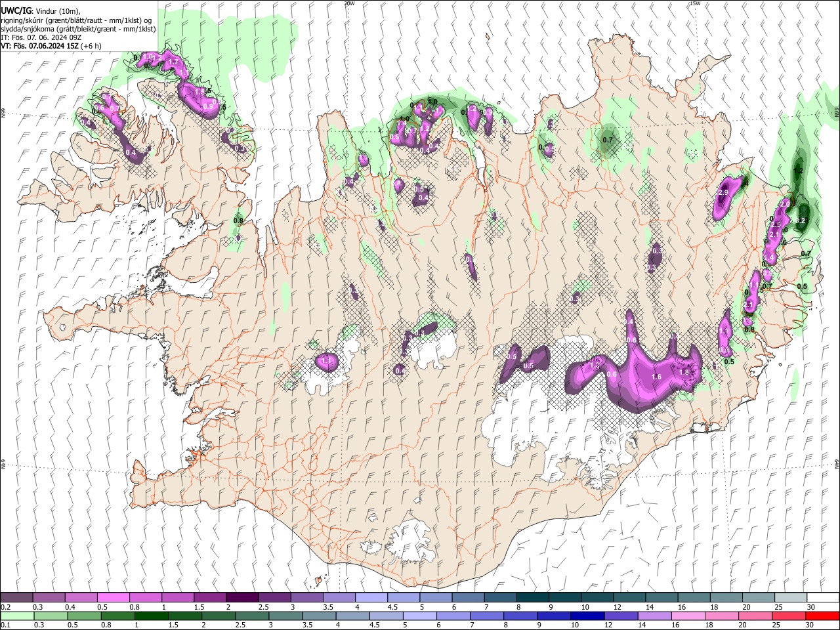Click the 'slydda/snjókoma' legend description line
The height and width of the screenshot is (630, 840).
[78, 28]
